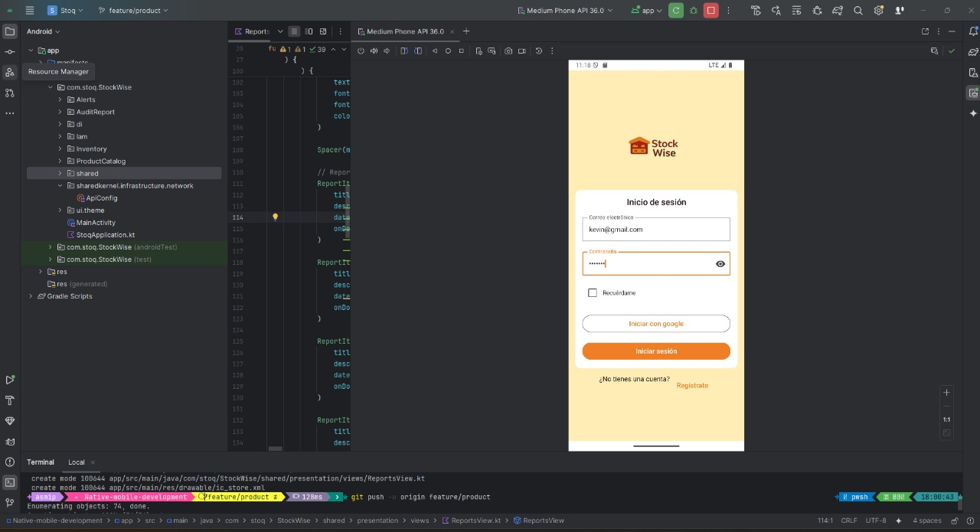980x532 pixels.
Task: Click the Correo electrónico field
Action: coord(656,230)
